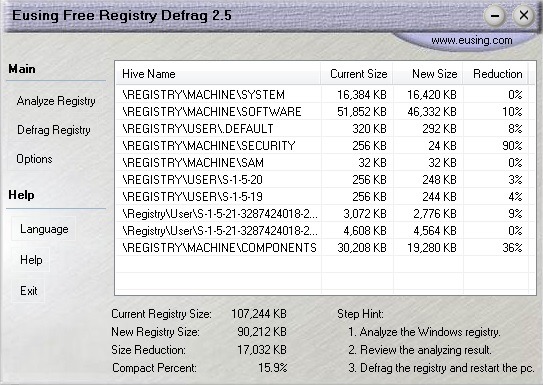Close the Registry Defrag window

pyautogui.click(x=523, y=15)
